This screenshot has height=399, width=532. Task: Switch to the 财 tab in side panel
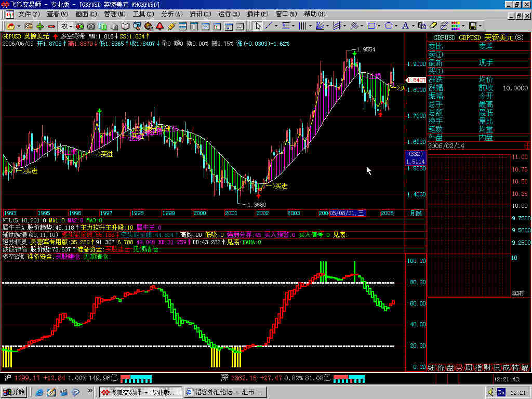489,368
